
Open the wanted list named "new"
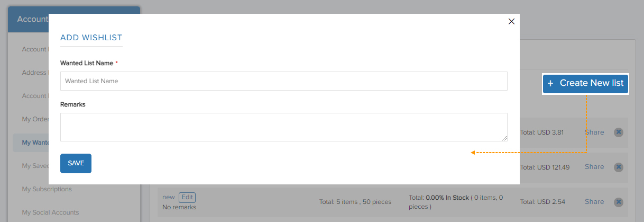point(168,197)
